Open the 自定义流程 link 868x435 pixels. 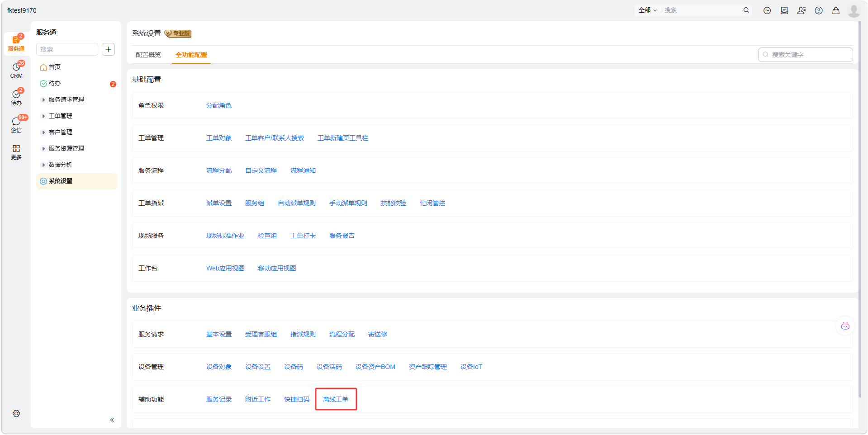point(261,170)
